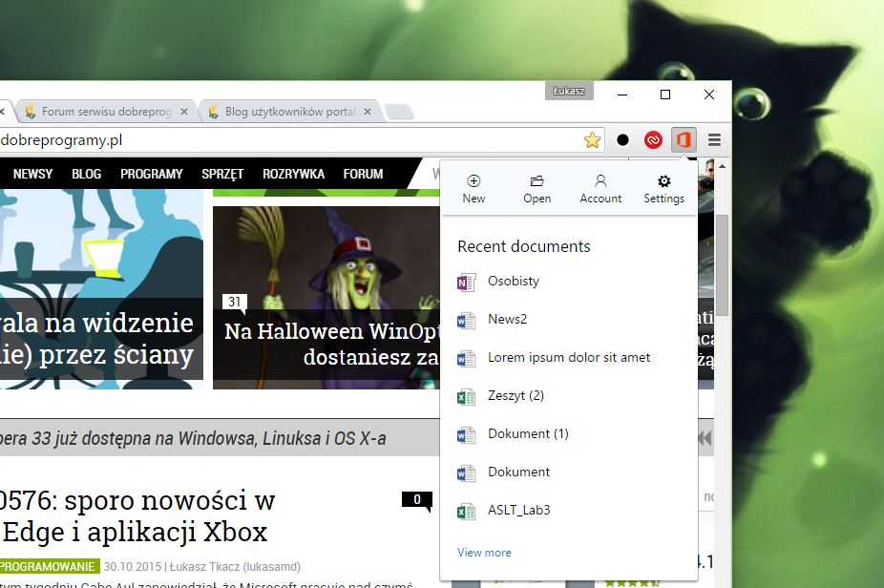
Task: Open the BLOG menu item
Action: pos(86,174)
